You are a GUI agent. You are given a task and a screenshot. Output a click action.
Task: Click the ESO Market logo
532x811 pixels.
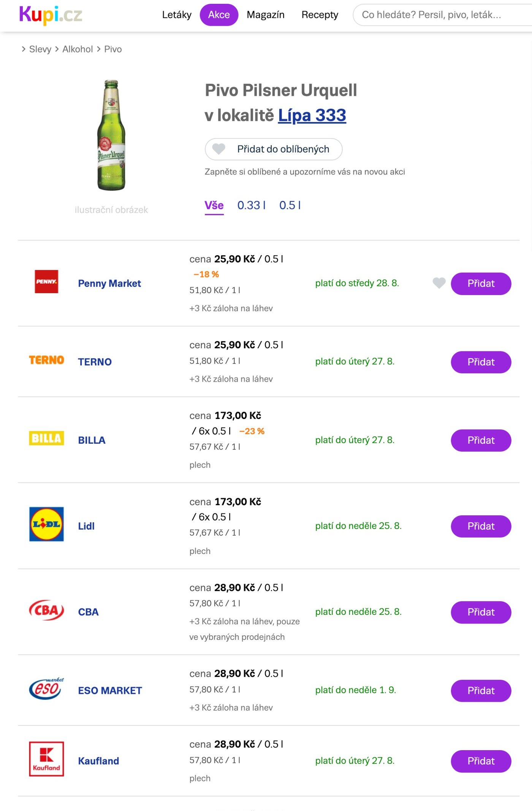[x=46, y=689]
